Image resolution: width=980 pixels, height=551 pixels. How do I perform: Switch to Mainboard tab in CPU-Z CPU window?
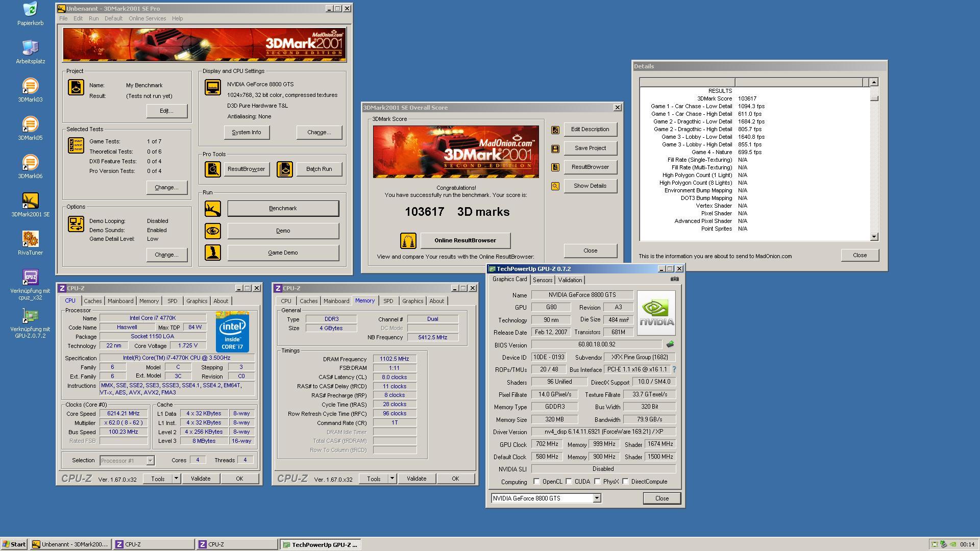click(120, 301)
